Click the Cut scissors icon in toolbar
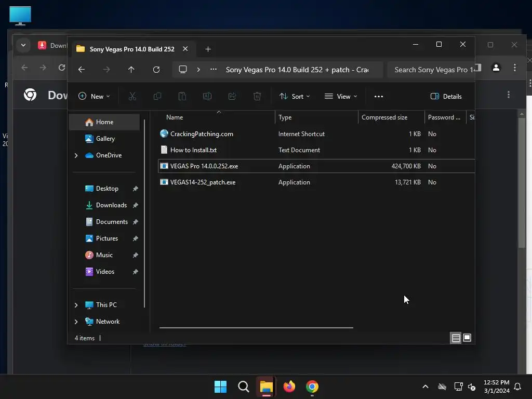The image size is (532, 399). (132, 96)
